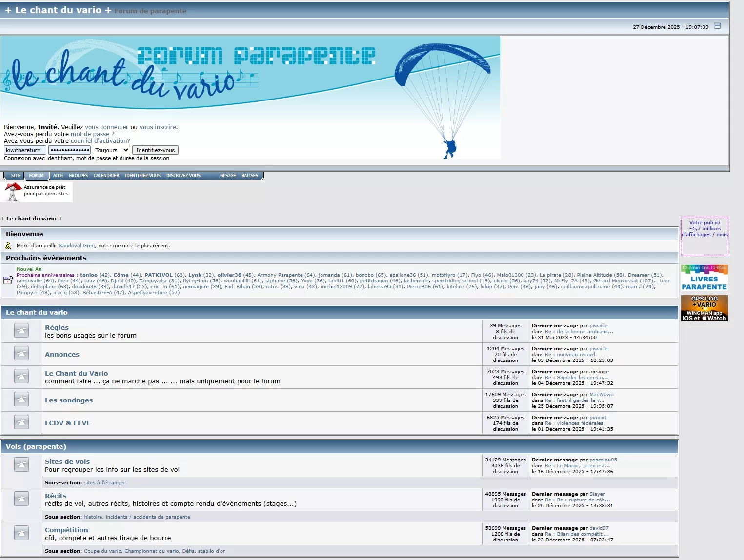
Task: Click the board icon next to Les sondages
Action: (x=21, y=400)
